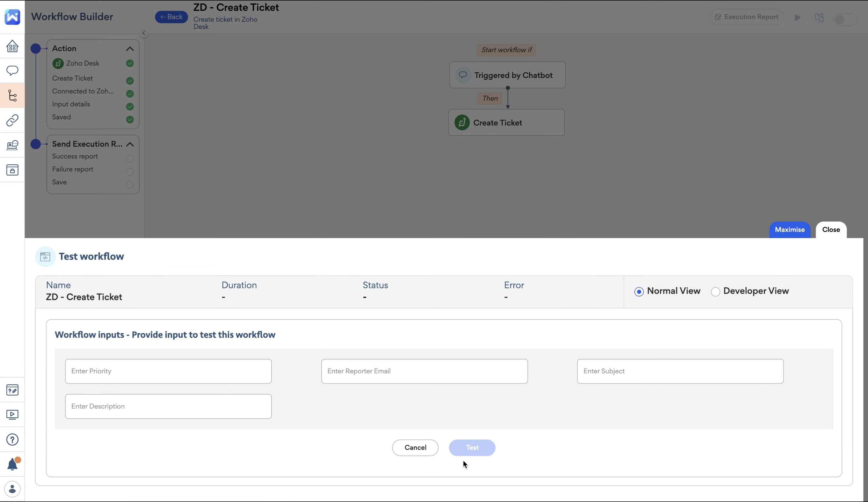Select the Success report step
Image resolution: width=868 pixels, height=502 pixels.
(75, 156)
